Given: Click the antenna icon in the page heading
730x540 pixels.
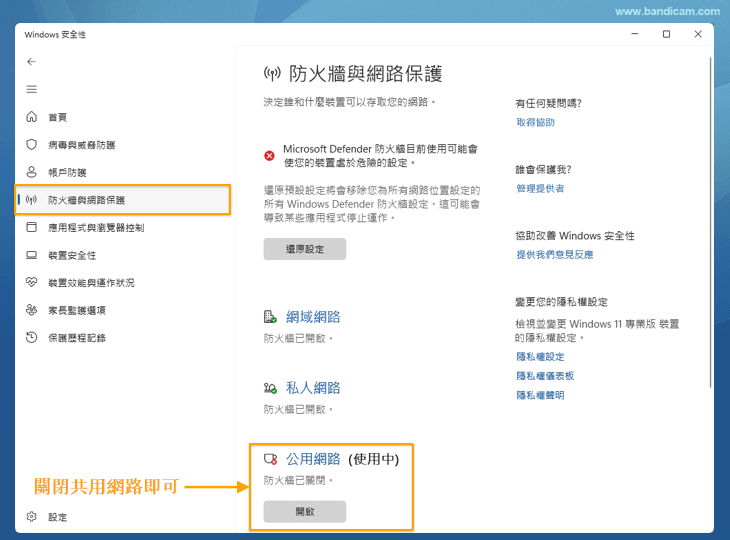Looking at the screenshot, I should [272, 74].
